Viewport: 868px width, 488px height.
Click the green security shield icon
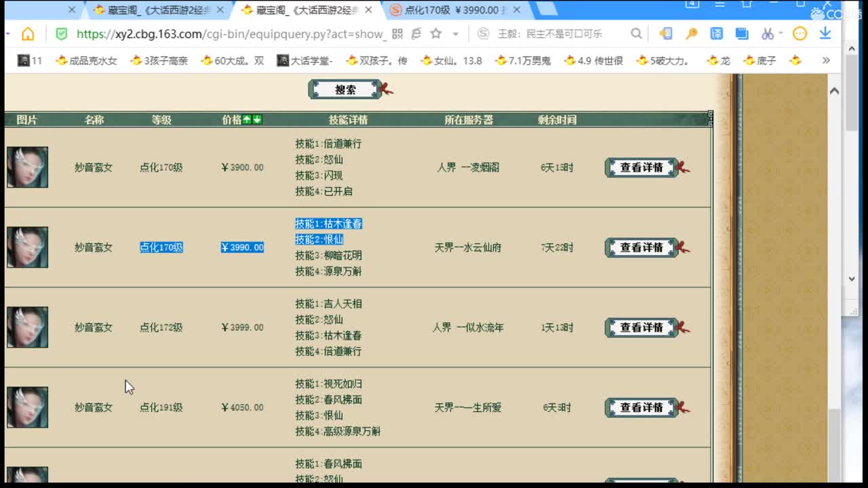(x=61, y=34)
